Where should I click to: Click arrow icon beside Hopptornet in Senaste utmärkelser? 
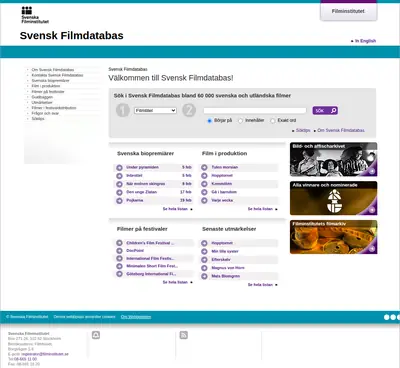coord(204,243)
